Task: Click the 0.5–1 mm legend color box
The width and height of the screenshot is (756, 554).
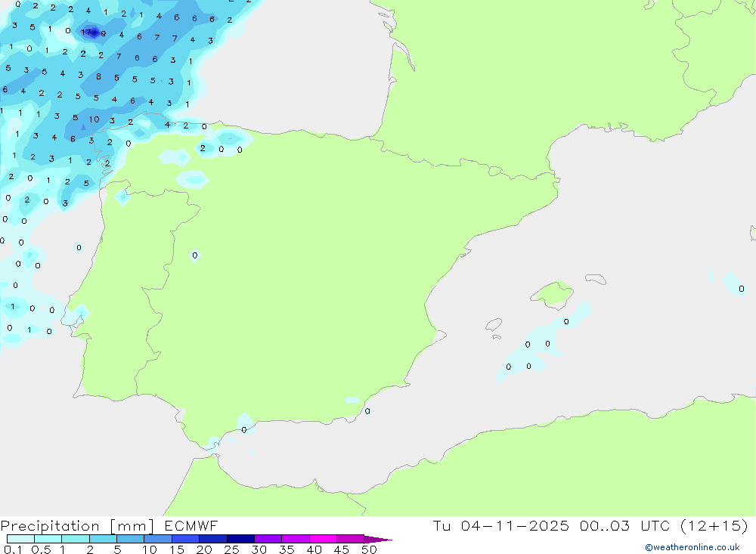Action: point(48,539)
